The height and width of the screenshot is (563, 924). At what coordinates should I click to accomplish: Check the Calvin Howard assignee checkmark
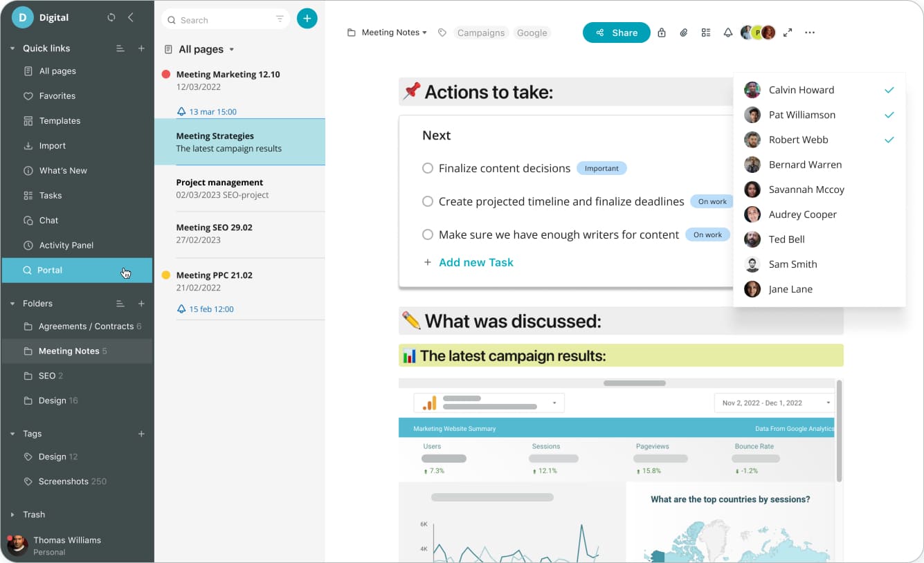[889, 89]
